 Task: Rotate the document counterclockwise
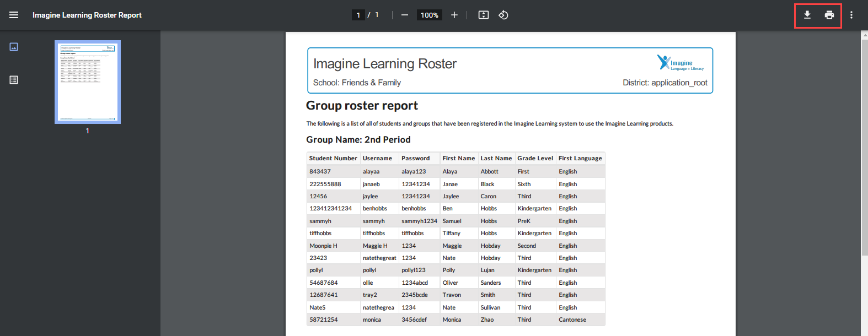pos(503,15)
